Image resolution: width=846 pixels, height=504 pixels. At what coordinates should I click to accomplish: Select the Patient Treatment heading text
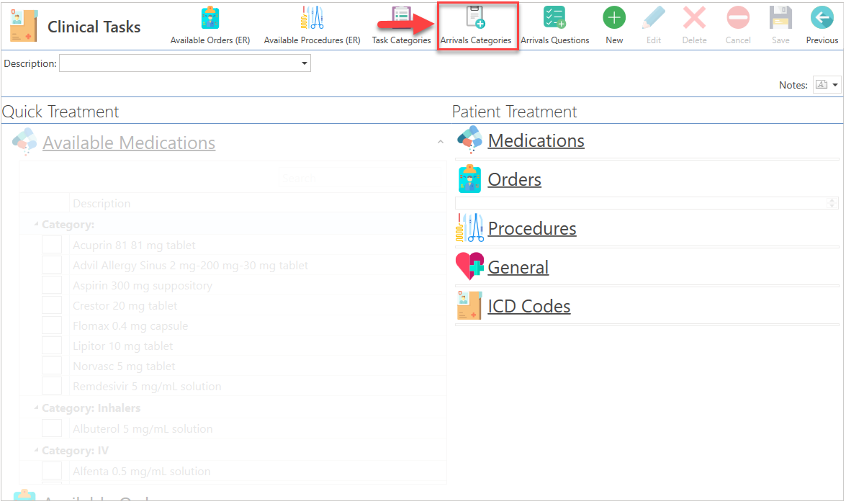pyautogui.click(x=514, y=112)
